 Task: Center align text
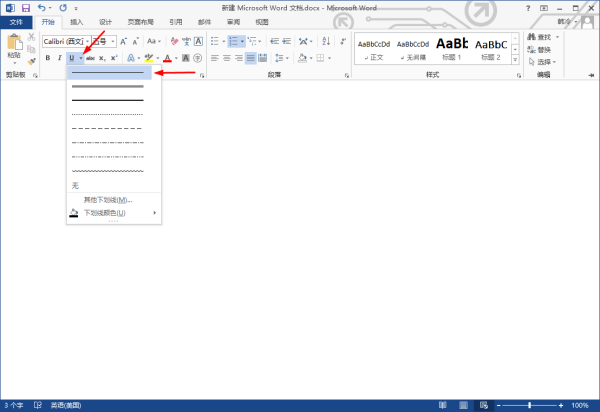pyautogui.click(x=227, y=58)
